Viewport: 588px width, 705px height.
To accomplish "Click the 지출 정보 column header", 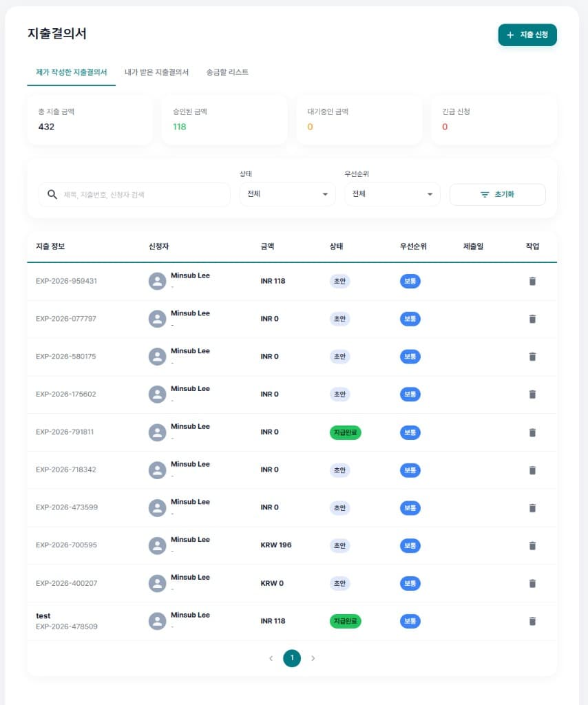I will click(50, 246).
